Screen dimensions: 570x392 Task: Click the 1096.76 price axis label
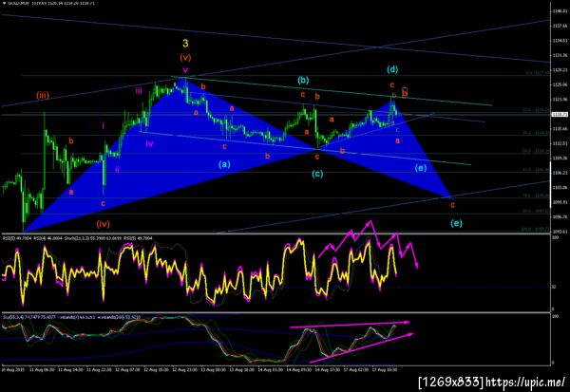[560, 217]
